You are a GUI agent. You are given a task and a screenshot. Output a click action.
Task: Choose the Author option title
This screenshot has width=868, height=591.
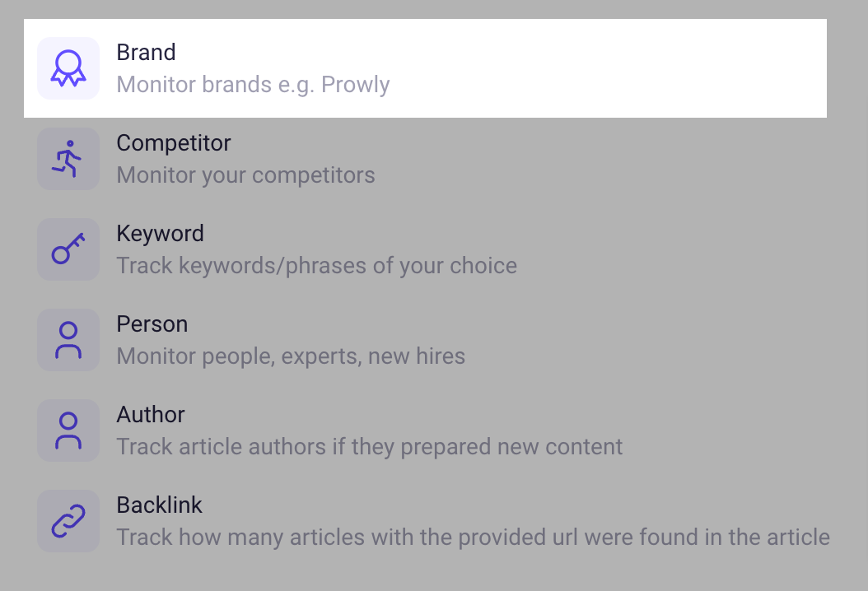point(151,415)
